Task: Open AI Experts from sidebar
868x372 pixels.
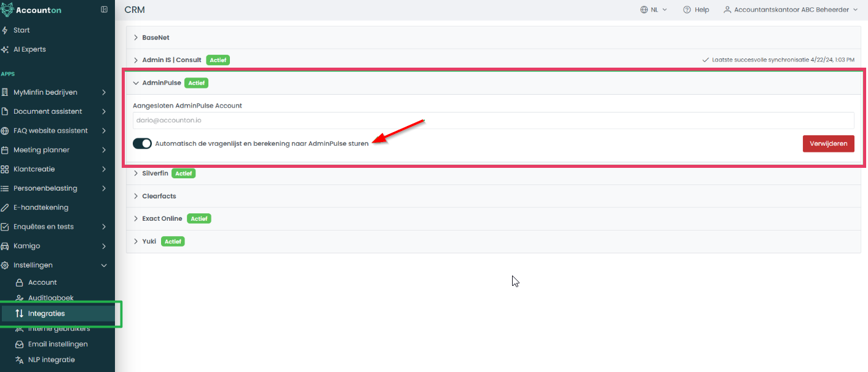Action: (29, 49)
